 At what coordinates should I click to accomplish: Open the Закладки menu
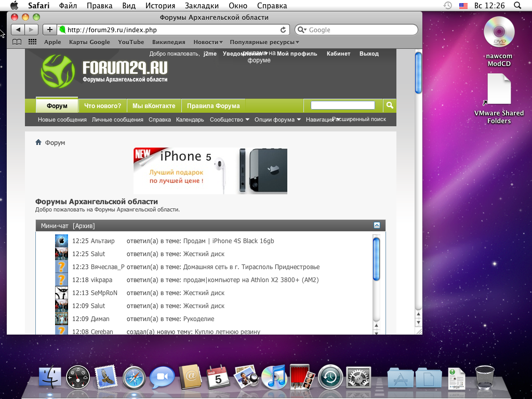(x=202, y=5)
